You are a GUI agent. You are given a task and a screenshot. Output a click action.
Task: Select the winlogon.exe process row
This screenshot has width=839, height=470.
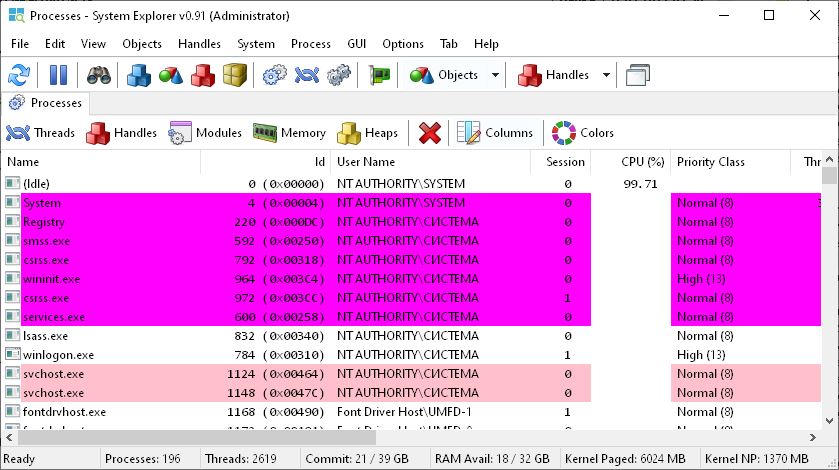point(412,355)
